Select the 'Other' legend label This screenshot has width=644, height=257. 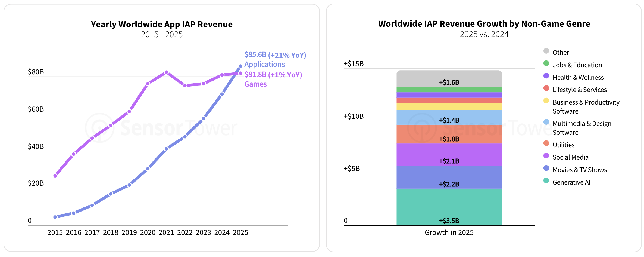[x=561, y=52]
